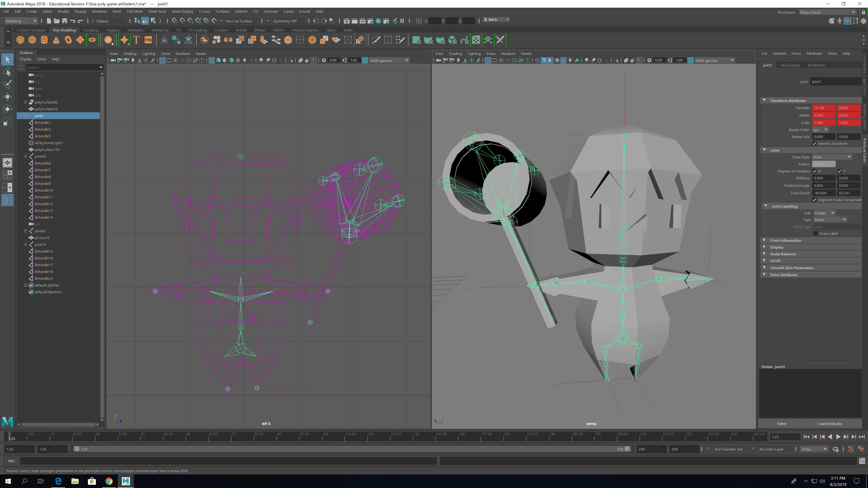
Task: Enable the Draw Label checkbox
Action: 816,233
